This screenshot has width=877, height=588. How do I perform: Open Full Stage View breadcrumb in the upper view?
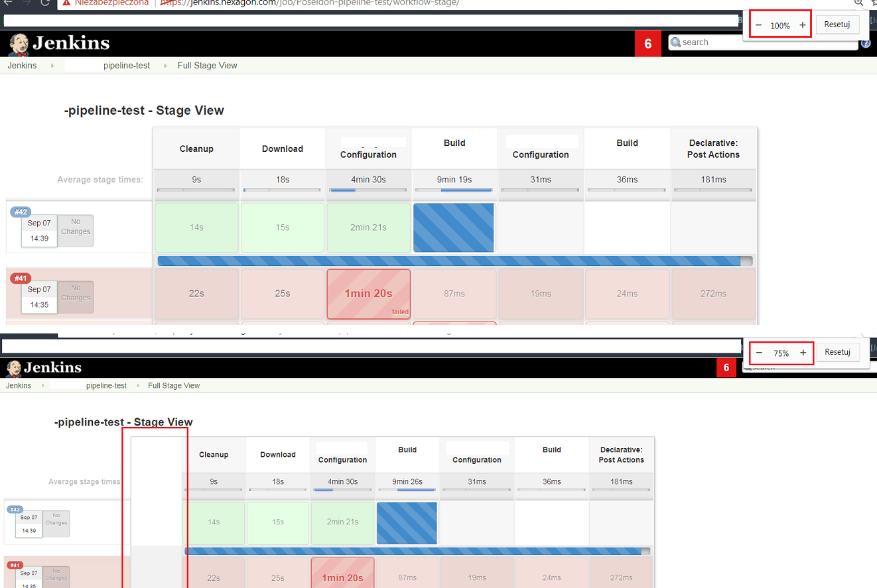tap(207, 66)
